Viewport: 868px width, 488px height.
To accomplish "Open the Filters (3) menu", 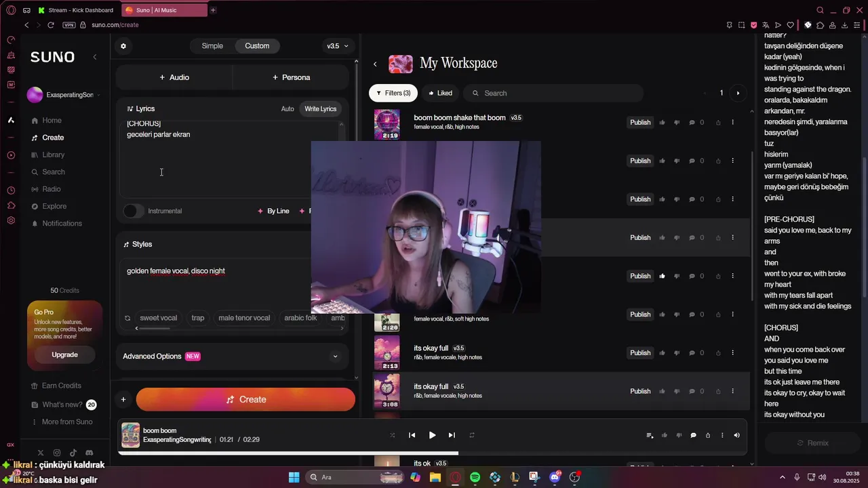I will (393, 93).
